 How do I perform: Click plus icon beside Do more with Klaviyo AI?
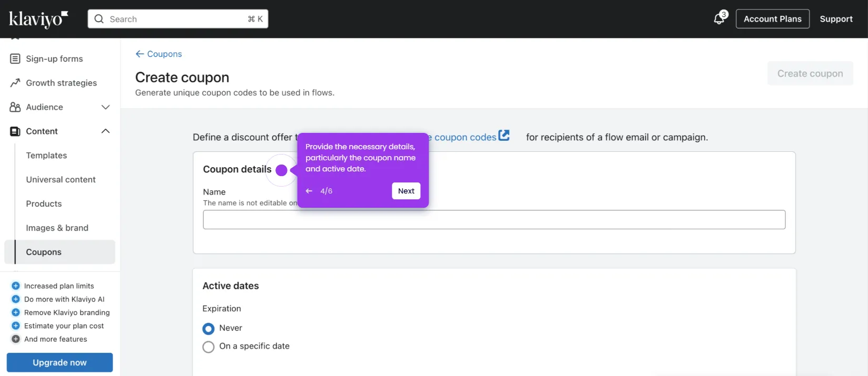pyautogui.click(x=16, y=299)
